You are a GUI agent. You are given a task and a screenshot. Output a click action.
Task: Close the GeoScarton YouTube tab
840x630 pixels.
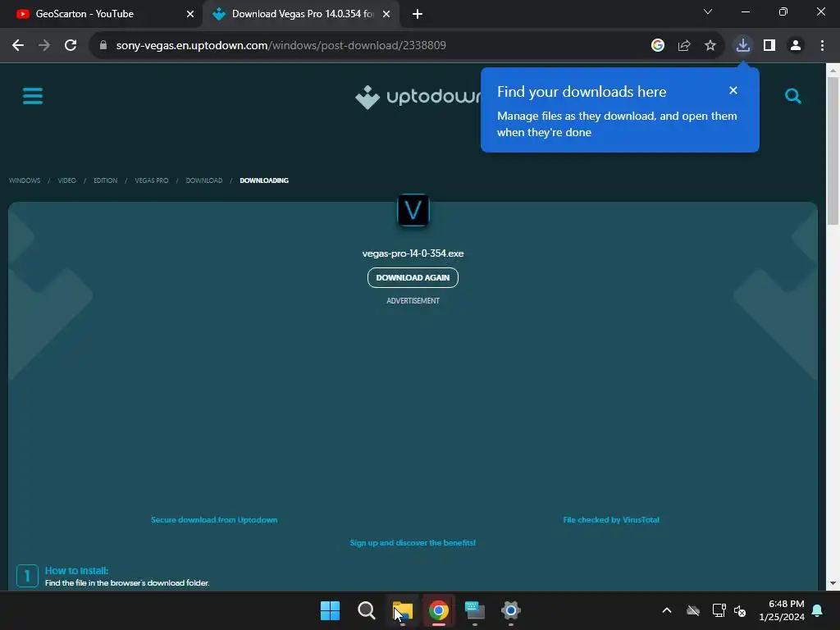[190, 14]
